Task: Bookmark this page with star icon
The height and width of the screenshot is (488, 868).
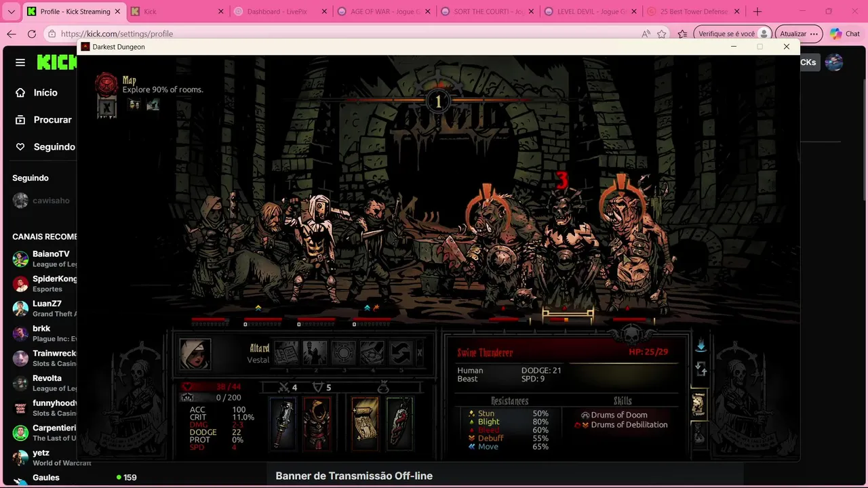Action: [662, 34]
